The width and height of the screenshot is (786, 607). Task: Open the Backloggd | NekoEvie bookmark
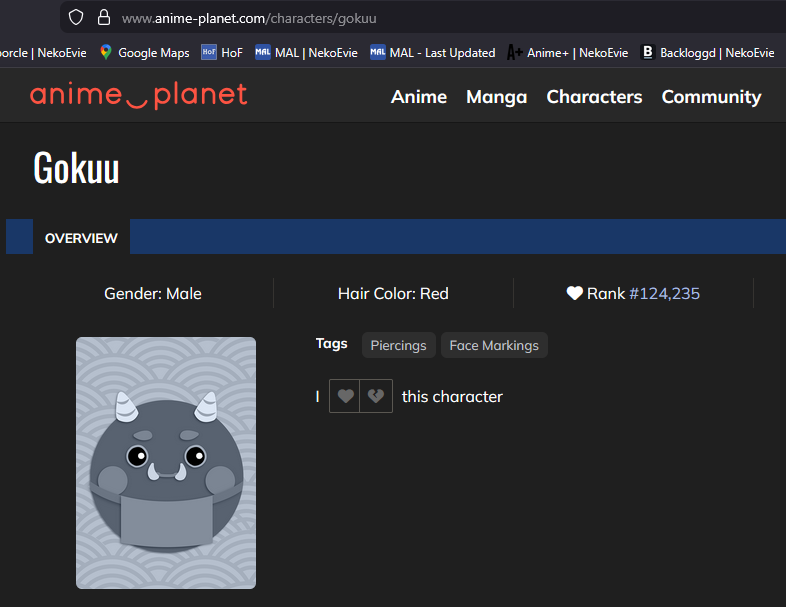tap(707, 53)
